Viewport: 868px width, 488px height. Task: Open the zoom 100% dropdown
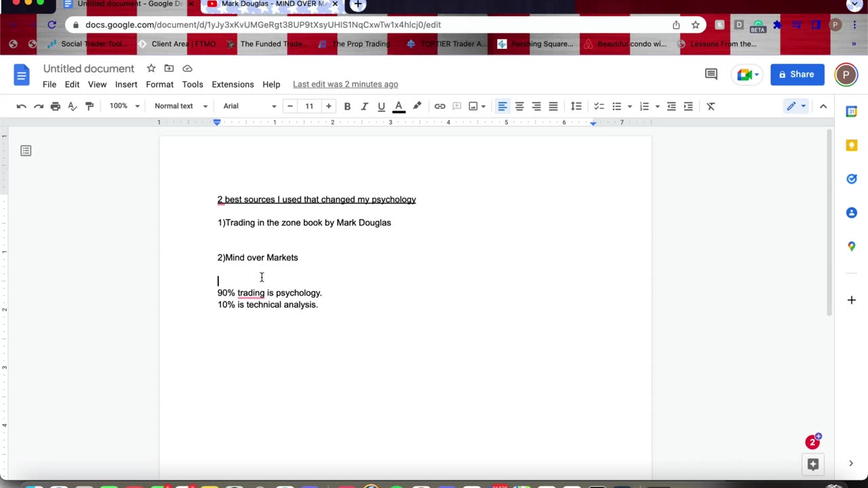(x=124, y=106)
